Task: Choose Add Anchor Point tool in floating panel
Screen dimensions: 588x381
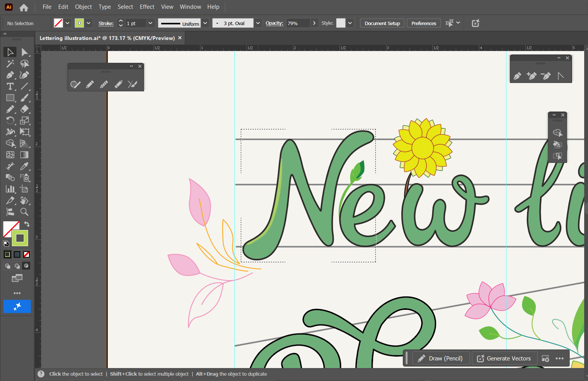Action: [x=531, y=76]
